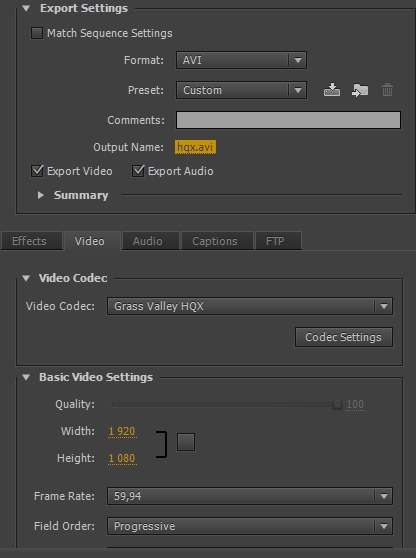Uncheck the Export Audio checkbox
The height and width of the screenshot is (558, 416).
click(x=138, y=171)
